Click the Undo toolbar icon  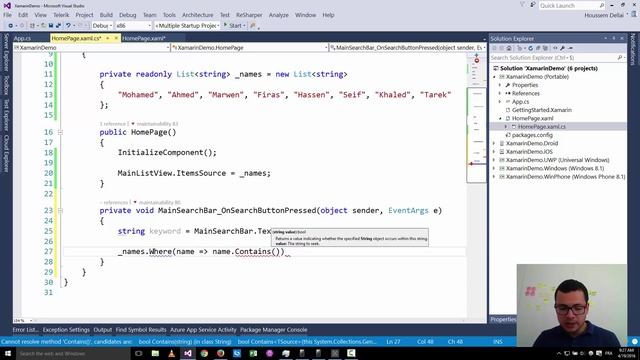point(68,26)
